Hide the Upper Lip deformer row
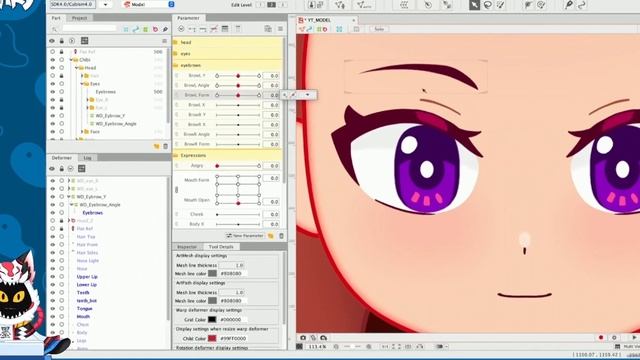The height and width of the screenshot is (360, 640). 52,277
